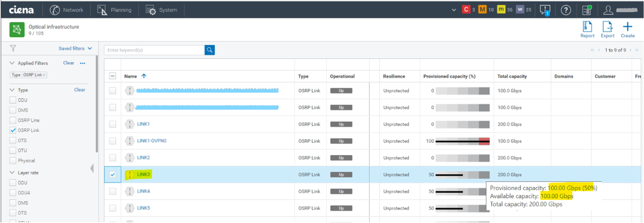Go to last page arrow
Viewport: 644px width, 223px height.
click(637, 50)
